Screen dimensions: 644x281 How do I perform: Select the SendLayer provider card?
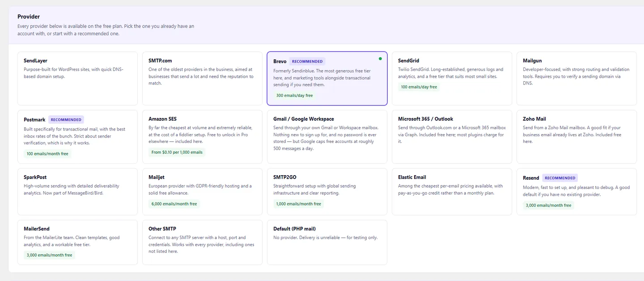tap(77, 79)
